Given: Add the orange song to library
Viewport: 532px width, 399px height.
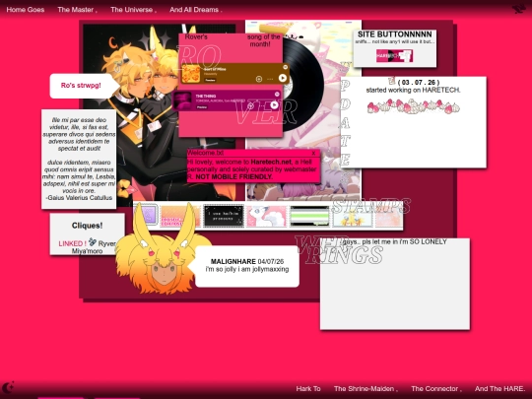Looking at the screenshot, I should click(259, 79).
